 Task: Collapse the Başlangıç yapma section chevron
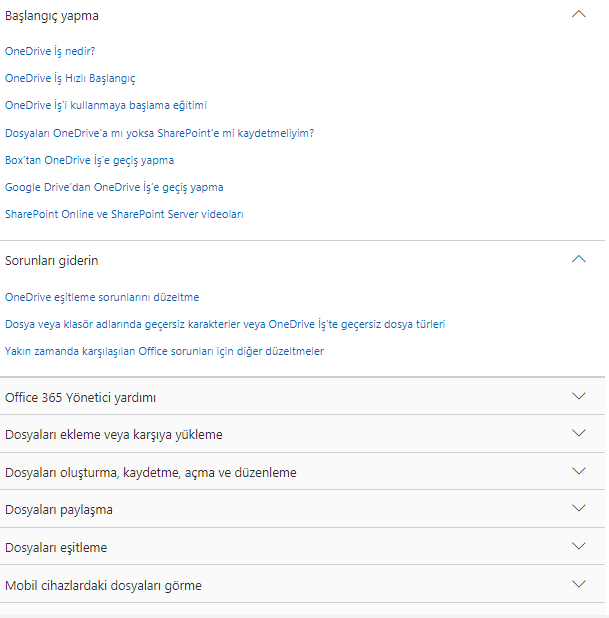(578, 14)
